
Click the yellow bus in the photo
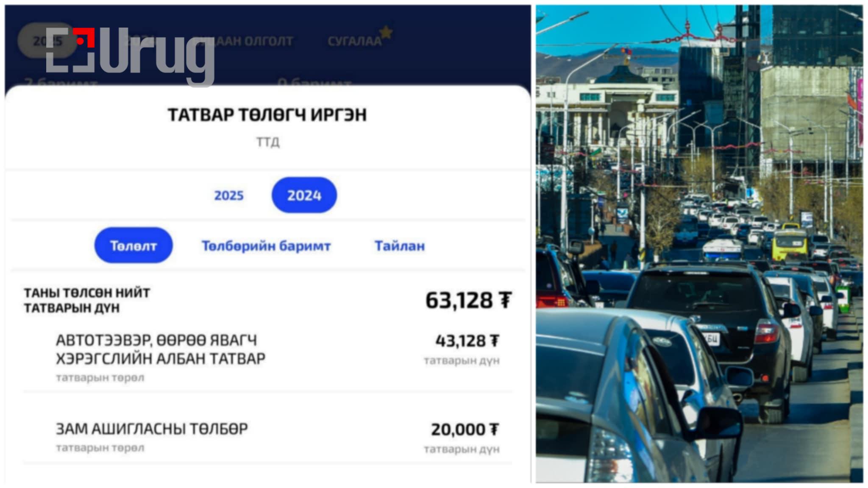[789, 244]
